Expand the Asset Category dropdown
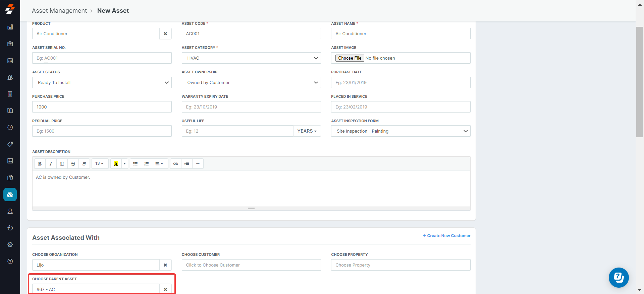This screenshot has height=294, width=644. (x=251, y=58)
